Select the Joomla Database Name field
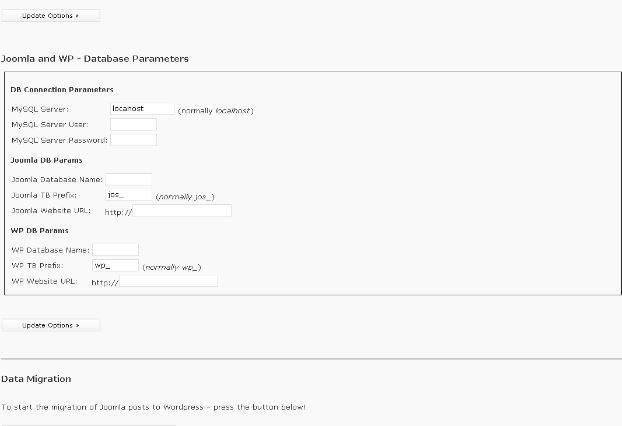 [129, 179]
